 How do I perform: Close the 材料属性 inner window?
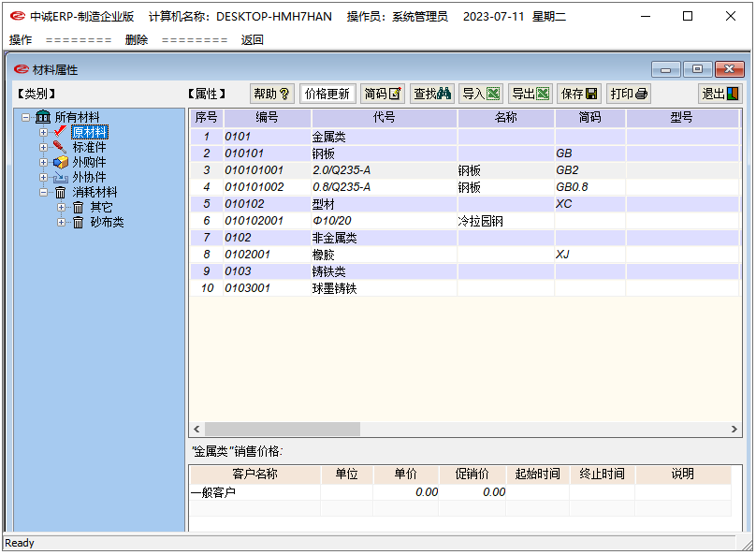[x=730, y=69]
